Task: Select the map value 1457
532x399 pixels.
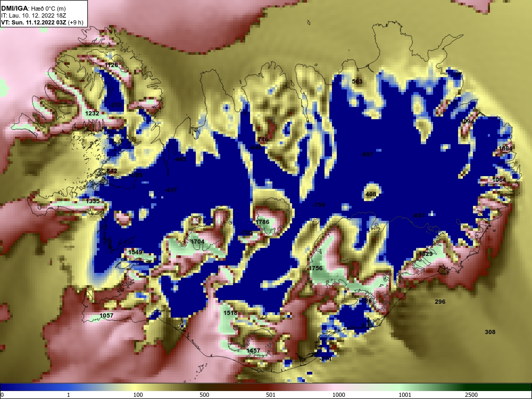Action: click(x=253, y=351)
